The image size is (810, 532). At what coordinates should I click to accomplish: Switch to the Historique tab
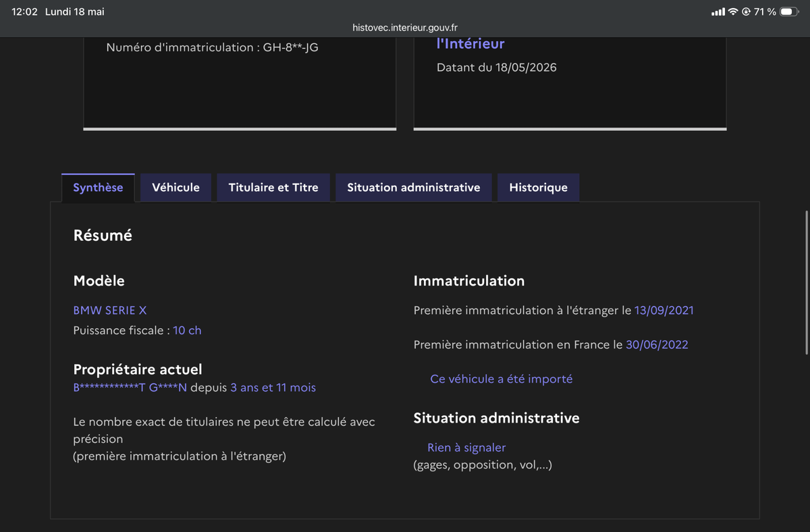point(538,188)
